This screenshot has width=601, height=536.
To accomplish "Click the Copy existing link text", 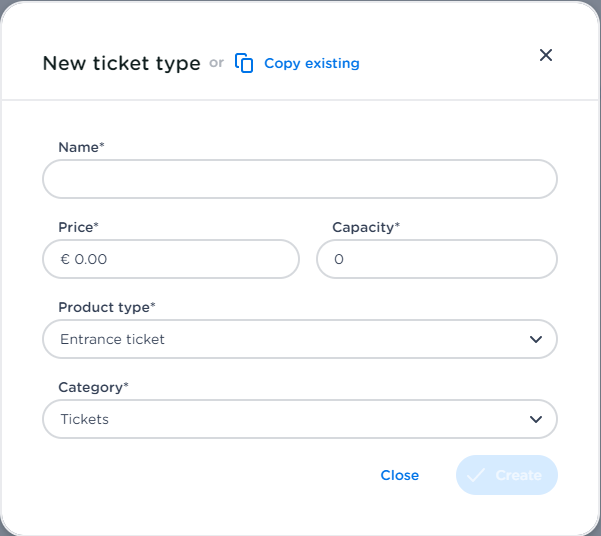I will tap(311, 64).
